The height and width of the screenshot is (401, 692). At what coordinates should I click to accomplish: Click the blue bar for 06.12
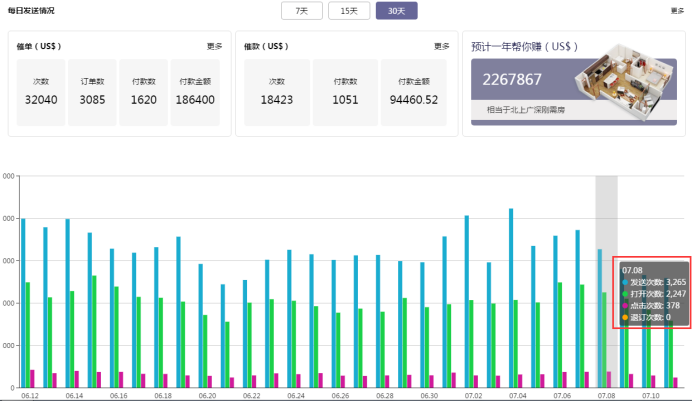coord(23,303)
